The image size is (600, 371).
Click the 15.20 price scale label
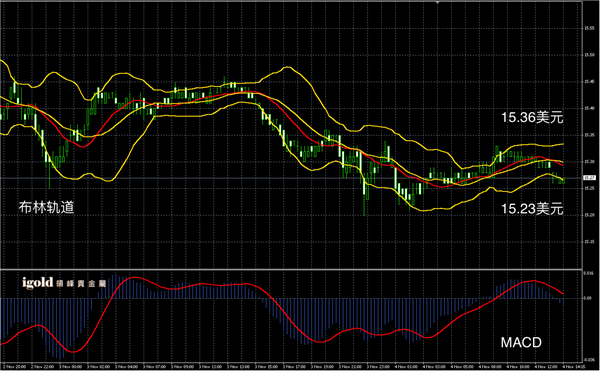tap(589, 215)
